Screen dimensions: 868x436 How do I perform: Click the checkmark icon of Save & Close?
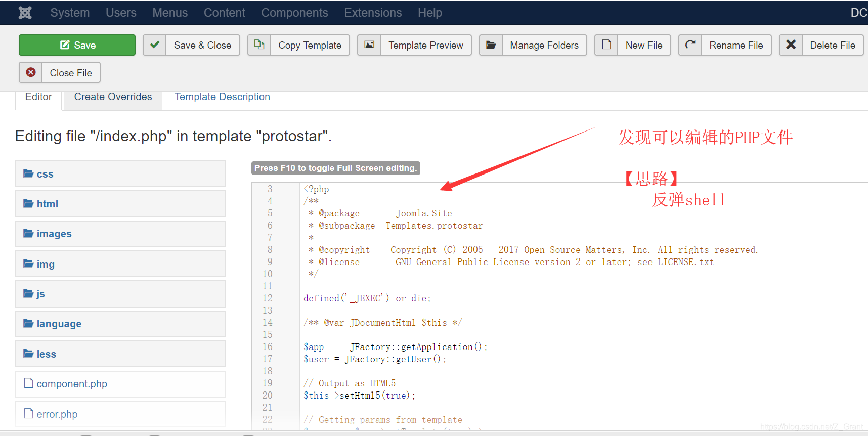(155, 45)
